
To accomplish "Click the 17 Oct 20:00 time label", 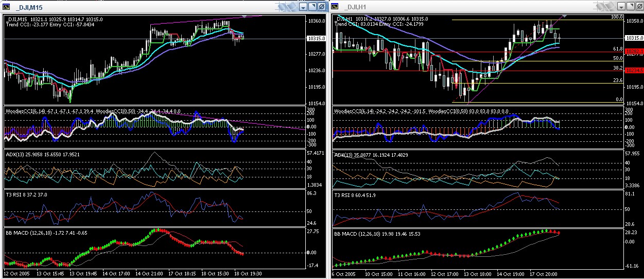I will (545, 273).
